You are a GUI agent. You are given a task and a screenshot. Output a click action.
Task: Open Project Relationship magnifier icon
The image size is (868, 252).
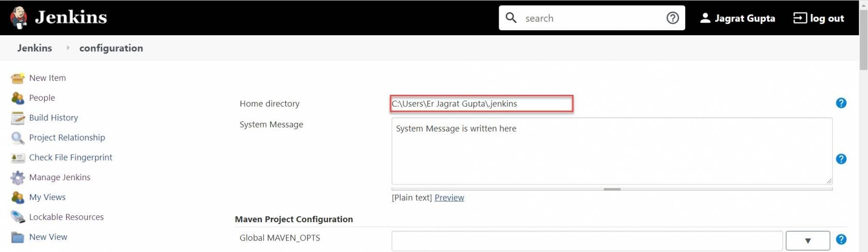tap(18, 138)
